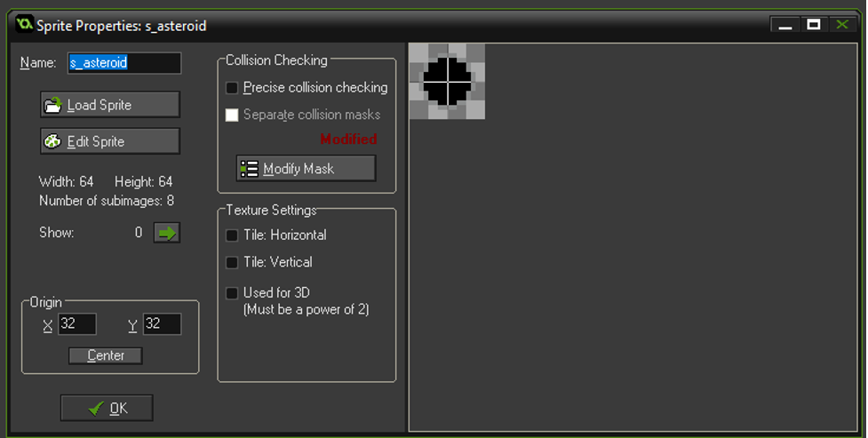The height and width of the screenshot is (438, 868).
Task: Click the Edit Sprite button text
Action: pyautogui.click(x=96, y=142)
